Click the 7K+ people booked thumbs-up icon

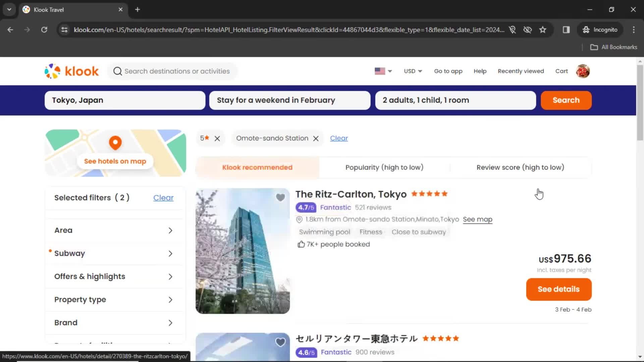point(301,244)
